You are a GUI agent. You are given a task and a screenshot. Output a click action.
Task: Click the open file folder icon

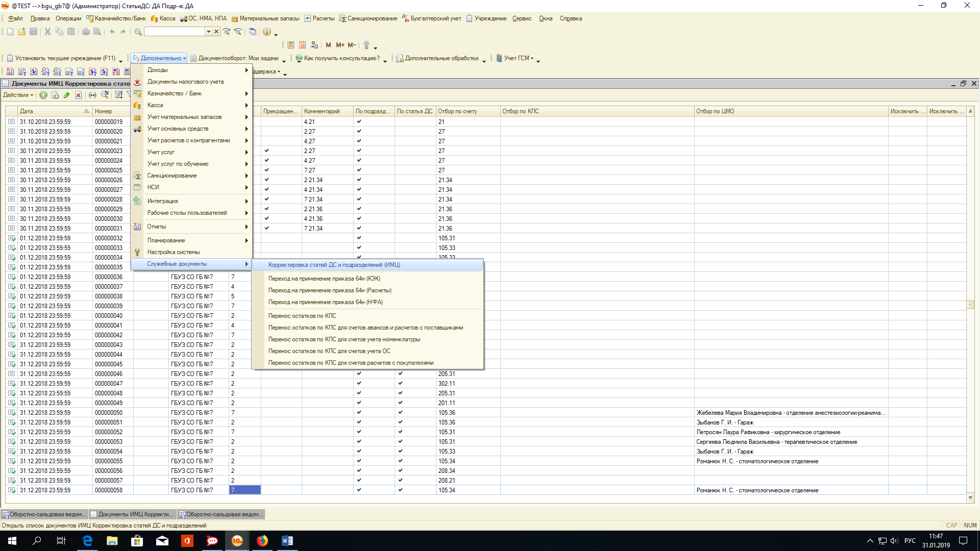point(21,32)
